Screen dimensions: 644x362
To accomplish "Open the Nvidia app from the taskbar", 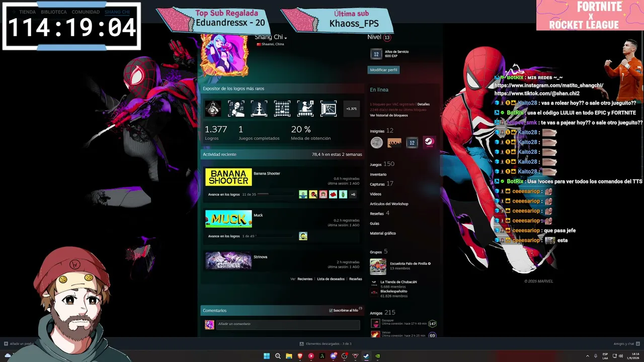I will click(x=377, y=356).
